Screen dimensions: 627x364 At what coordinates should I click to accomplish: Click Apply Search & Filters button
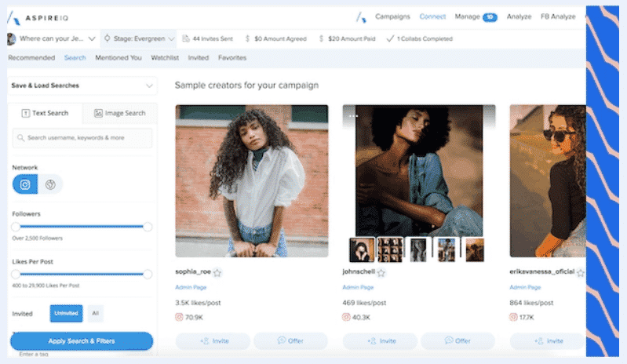tap(82, 341)
